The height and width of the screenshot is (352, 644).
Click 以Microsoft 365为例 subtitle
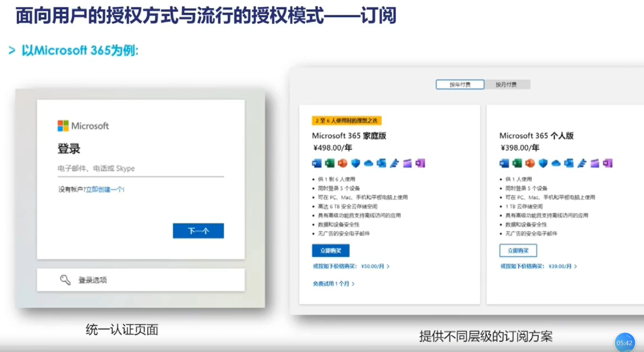(x=80, y=50)
